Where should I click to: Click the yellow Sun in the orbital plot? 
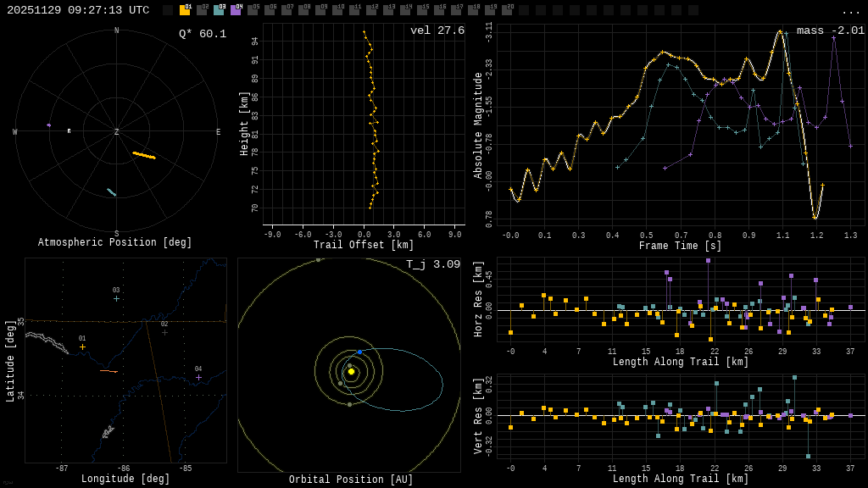pos(351,371)
